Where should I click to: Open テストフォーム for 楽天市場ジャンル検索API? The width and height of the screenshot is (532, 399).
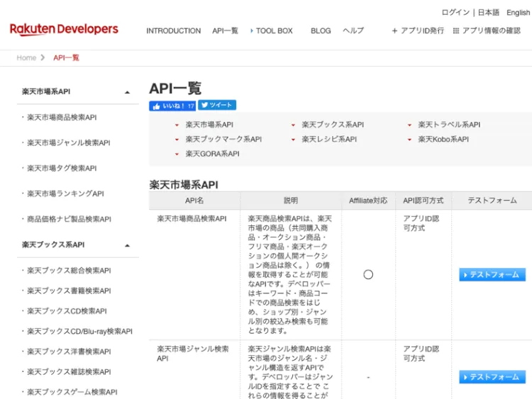(492, 377)
